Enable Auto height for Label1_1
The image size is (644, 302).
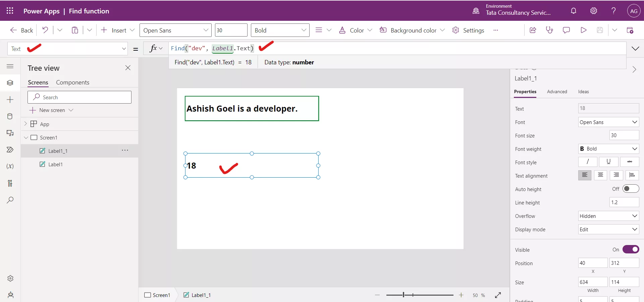pyautogui.click(x=631, y=189)
